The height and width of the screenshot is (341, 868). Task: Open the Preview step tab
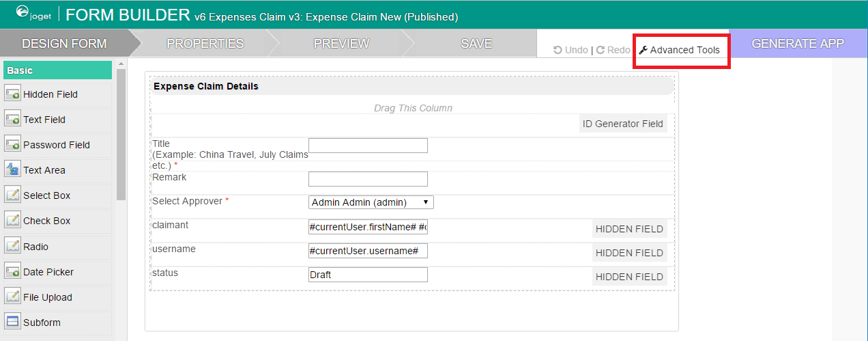(x=341, y=44)
